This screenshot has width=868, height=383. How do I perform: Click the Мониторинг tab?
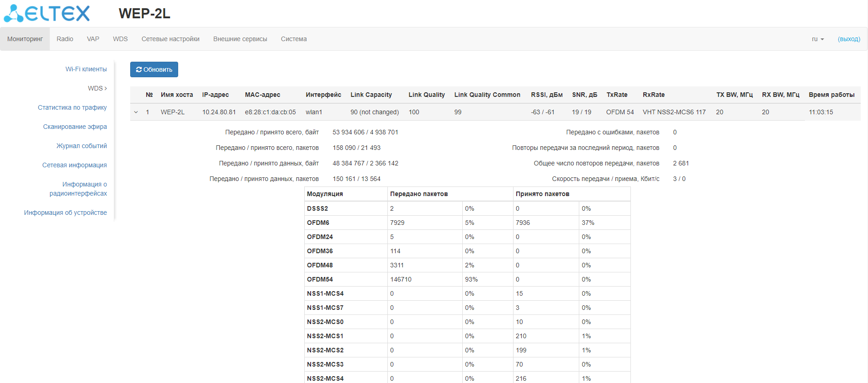tap(25, 39)
